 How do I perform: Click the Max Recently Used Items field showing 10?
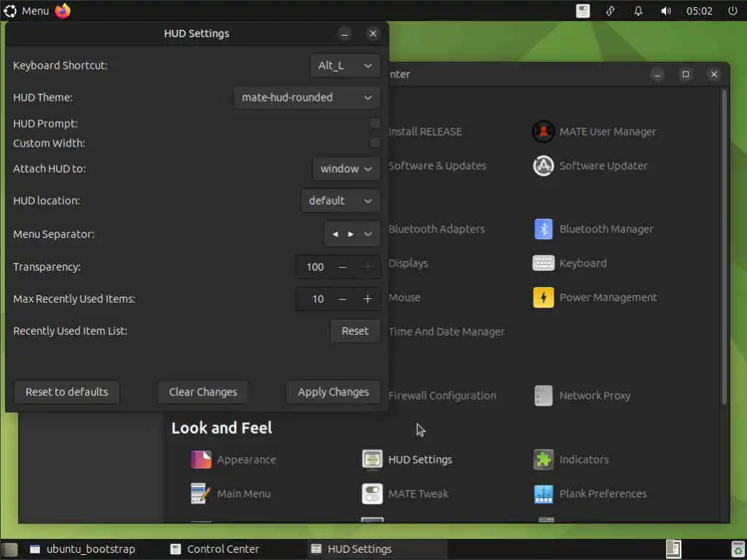pos(315,299)
